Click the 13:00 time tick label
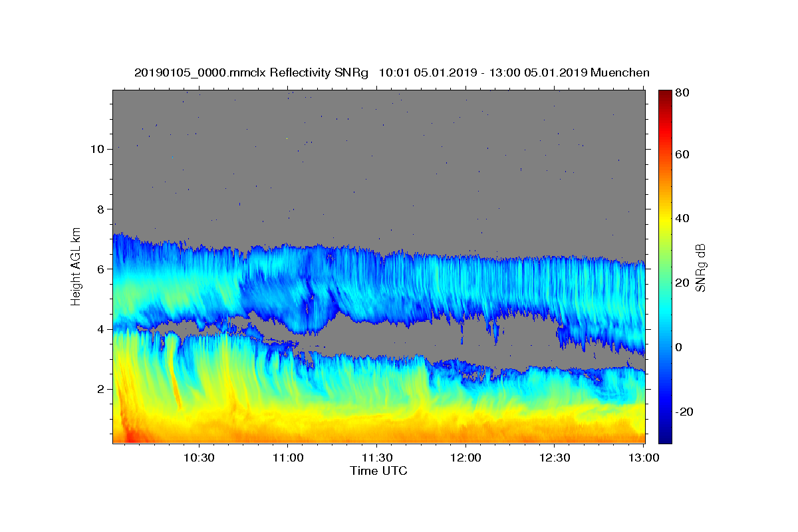The height and width of the screenshot is (532, 798). 644,458
